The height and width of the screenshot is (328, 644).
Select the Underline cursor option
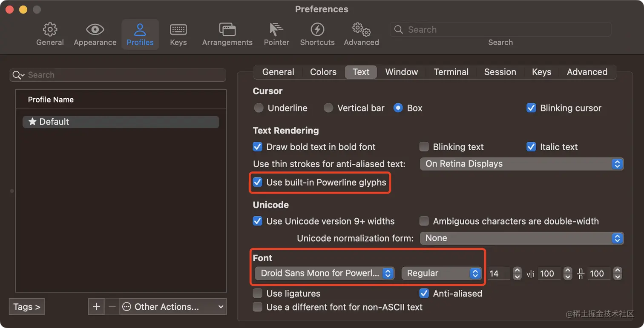coord(259,108)
